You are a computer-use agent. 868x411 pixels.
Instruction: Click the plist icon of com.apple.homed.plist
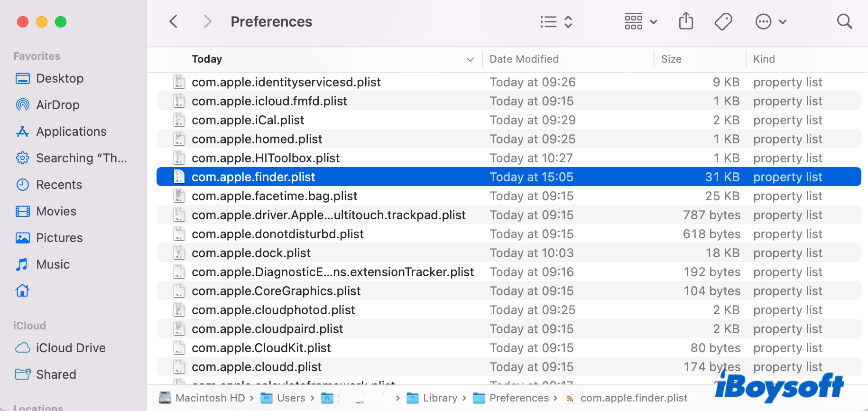coord(179,139)
